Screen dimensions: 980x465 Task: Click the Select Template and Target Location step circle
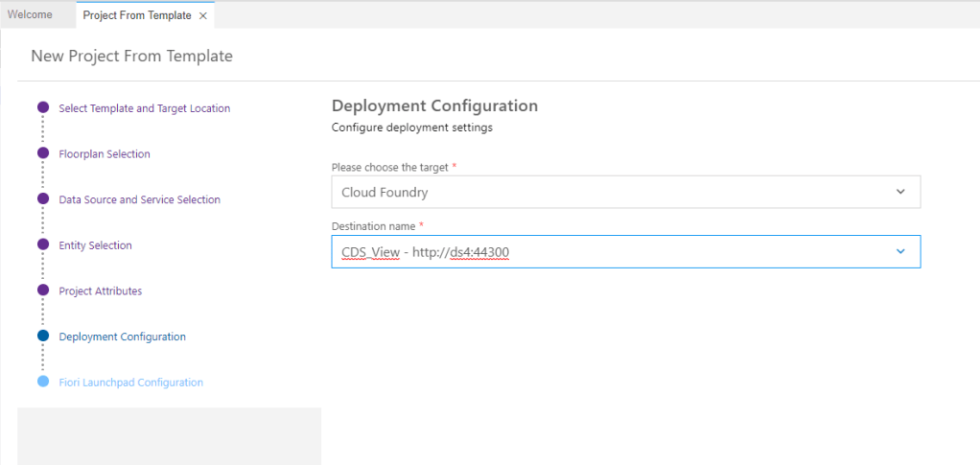pos(43,108)
